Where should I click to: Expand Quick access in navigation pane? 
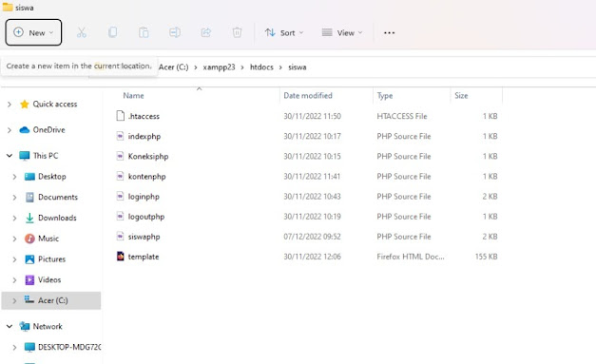click(10, 105)
